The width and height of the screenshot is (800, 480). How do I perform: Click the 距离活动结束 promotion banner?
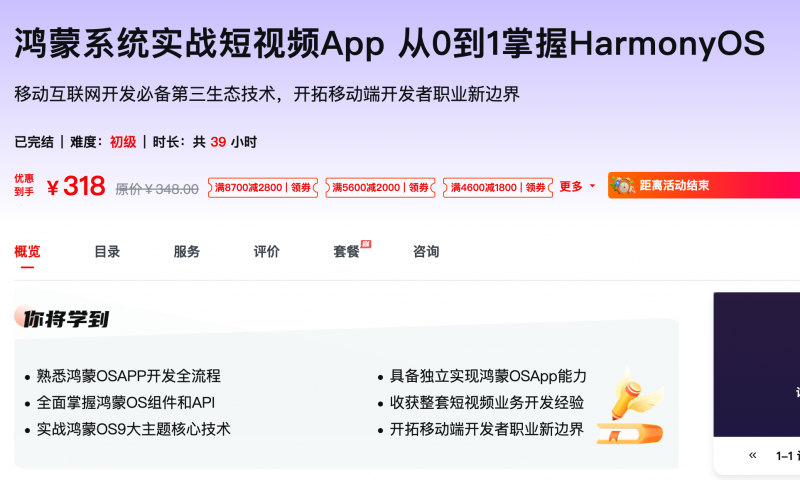click(x=704, y=185)
